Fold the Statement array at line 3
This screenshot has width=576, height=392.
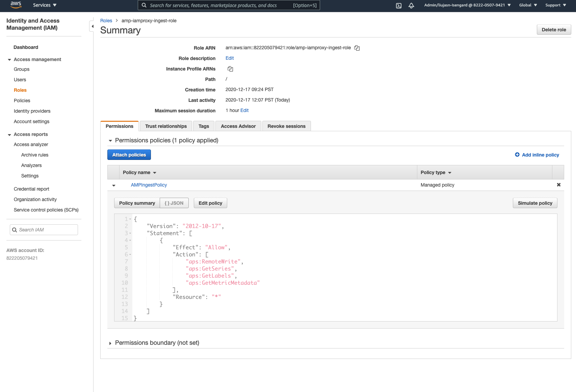tap(130, 233)
